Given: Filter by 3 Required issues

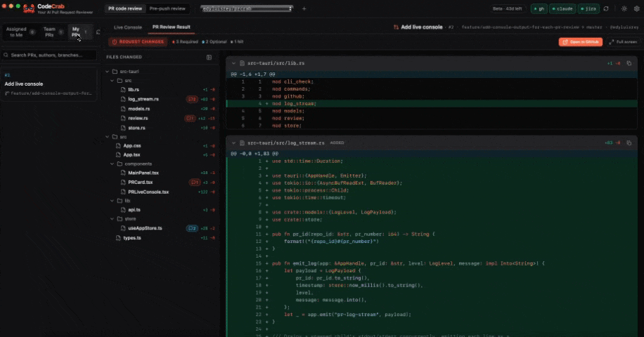Looking at the screenshot, I should tap(185, 42).
